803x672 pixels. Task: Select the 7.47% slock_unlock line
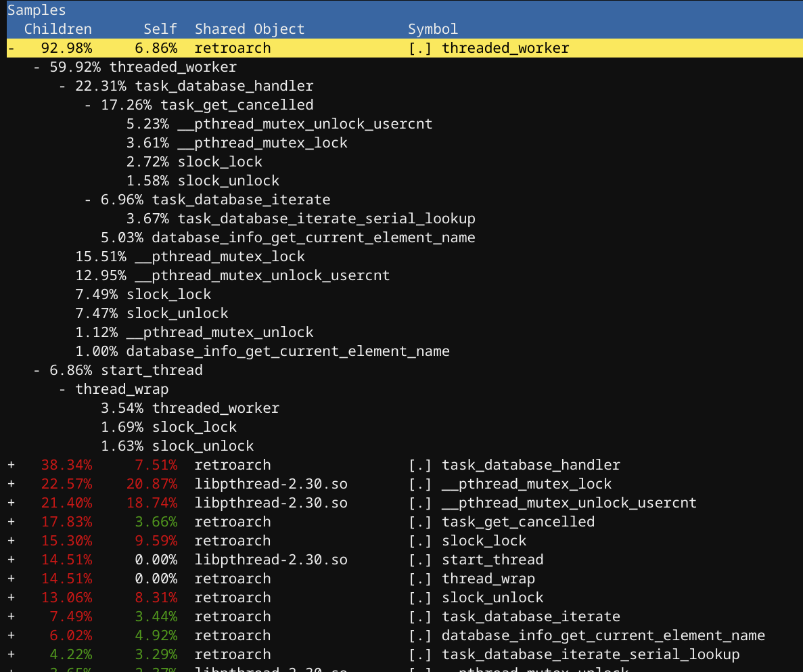pos(152,313)
